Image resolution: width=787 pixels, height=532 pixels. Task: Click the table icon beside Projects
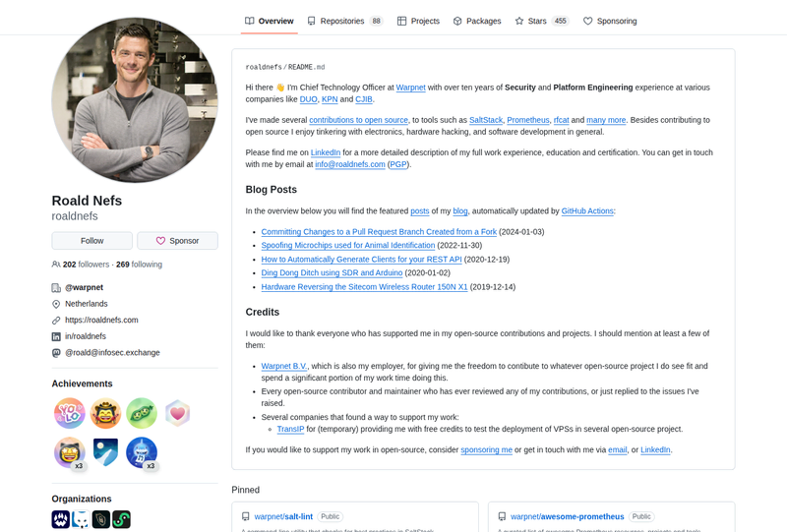(x=401, y=21)
